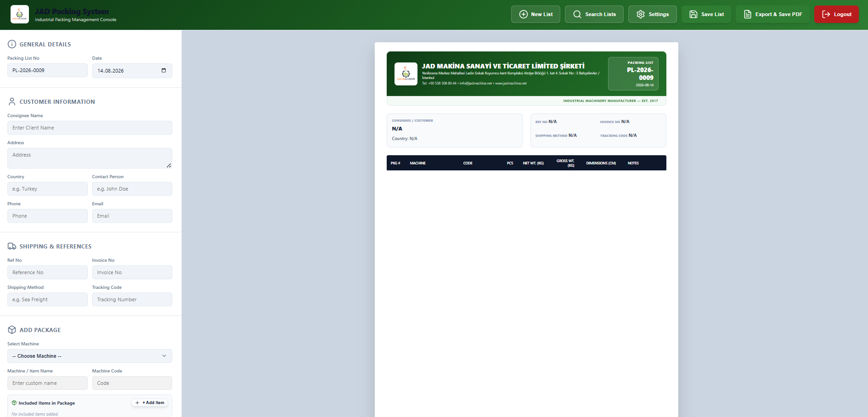
Task: Open Search Lists
Action: tap(594, 14)
